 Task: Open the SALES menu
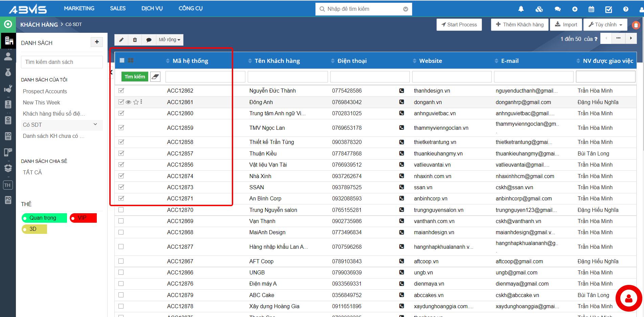118,8
